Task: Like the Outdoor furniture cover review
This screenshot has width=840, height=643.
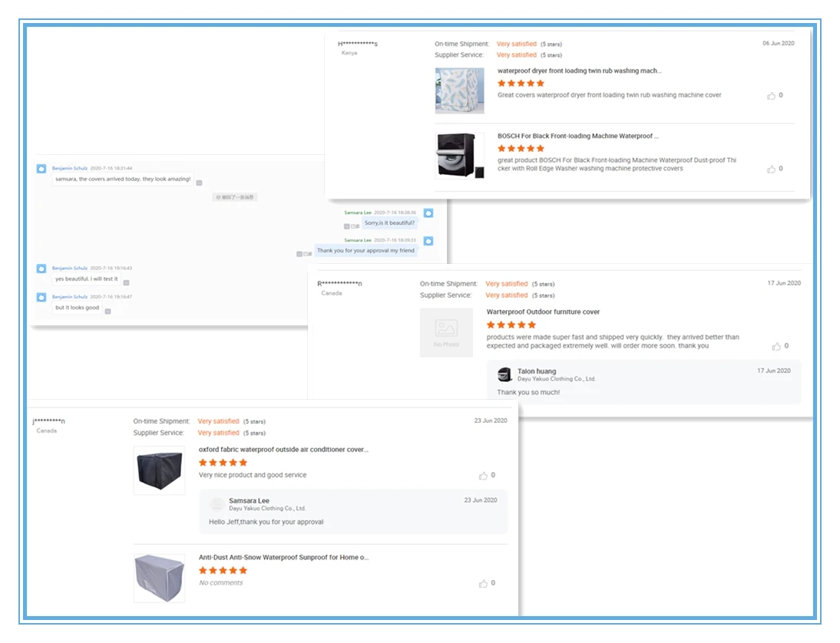Action: pyautogui.click(x=776, y=346)
